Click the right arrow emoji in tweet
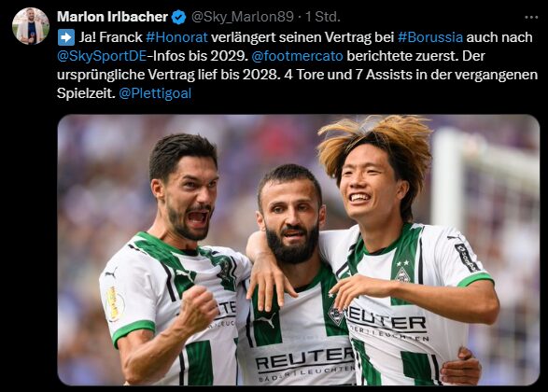This screenshot has height=392, width=548. click(66, 37)
